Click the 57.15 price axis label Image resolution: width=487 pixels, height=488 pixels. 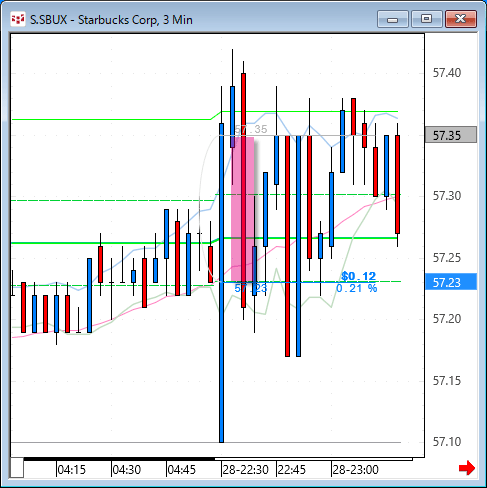pos(447,381)
